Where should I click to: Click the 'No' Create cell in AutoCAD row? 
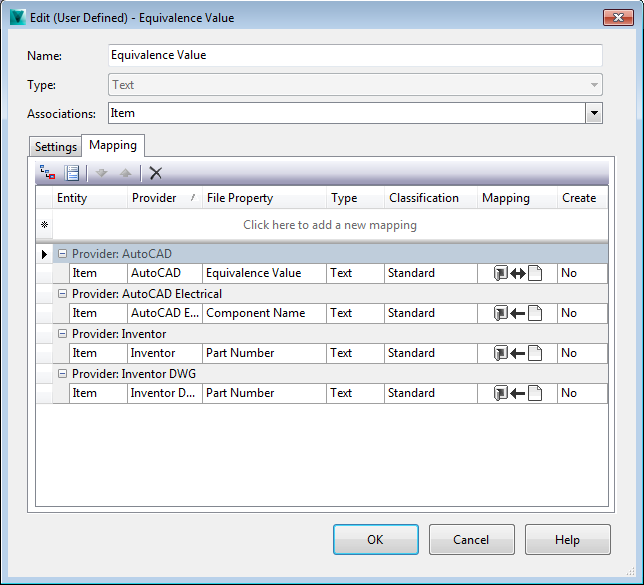(582, 273)
